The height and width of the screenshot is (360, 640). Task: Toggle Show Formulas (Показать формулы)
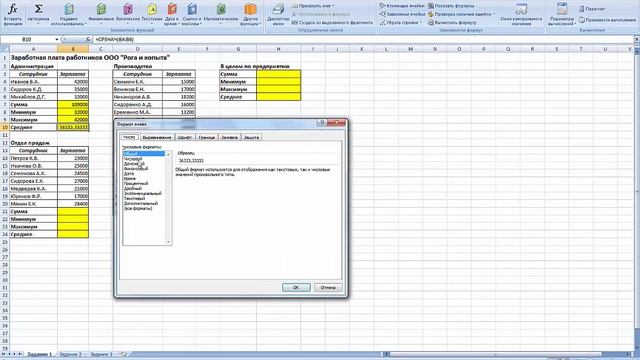coord(451,6)
